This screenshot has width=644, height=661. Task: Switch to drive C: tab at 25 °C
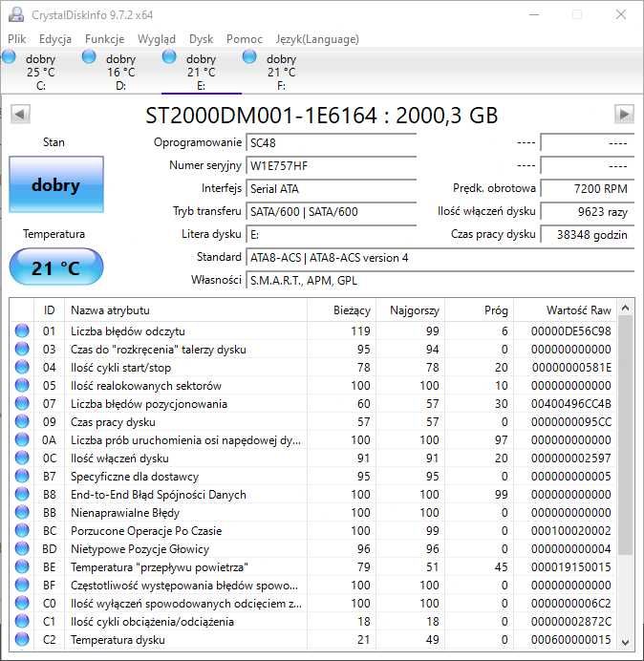point(40,72)
